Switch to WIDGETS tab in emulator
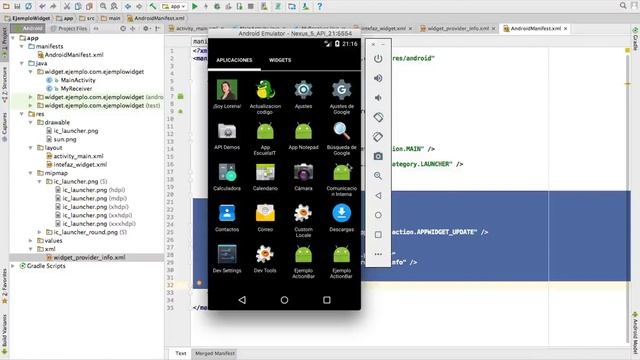 280,60
